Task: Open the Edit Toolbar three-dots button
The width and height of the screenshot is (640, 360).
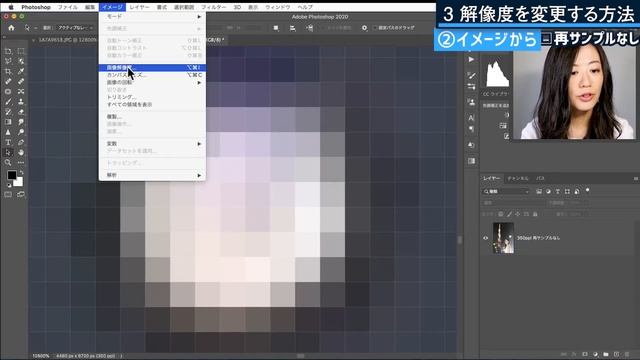Action: (21, 162)
